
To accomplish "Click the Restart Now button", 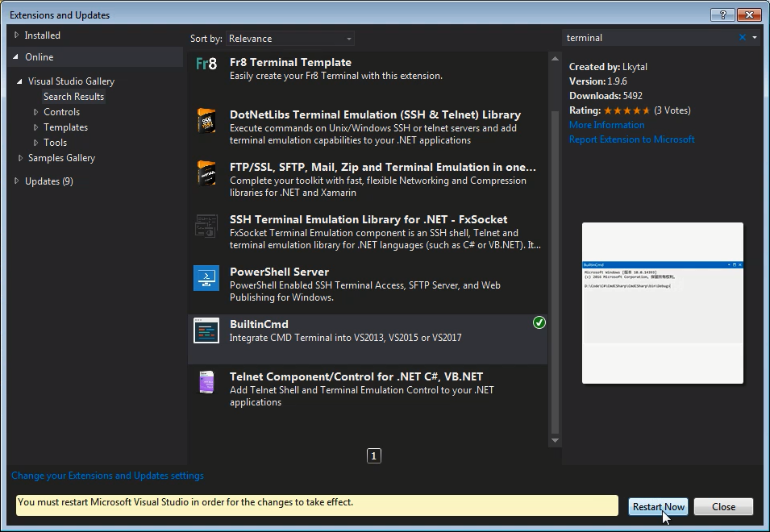I will click(x=658, y=507).
